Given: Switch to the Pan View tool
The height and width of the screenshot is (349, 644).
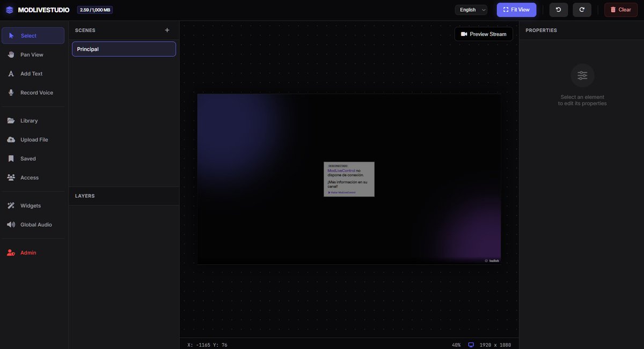Looking at the screenshot, I should pyautogui.click(x=33, y=55).
